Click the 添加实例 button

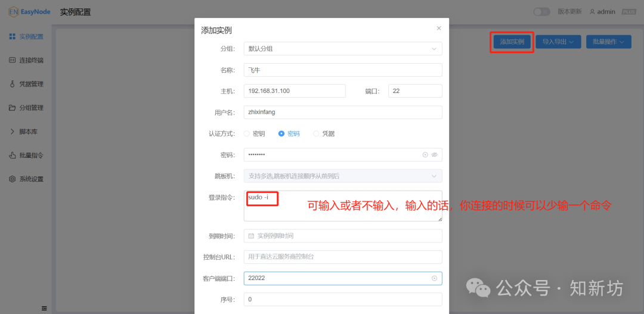coord(512,42)
